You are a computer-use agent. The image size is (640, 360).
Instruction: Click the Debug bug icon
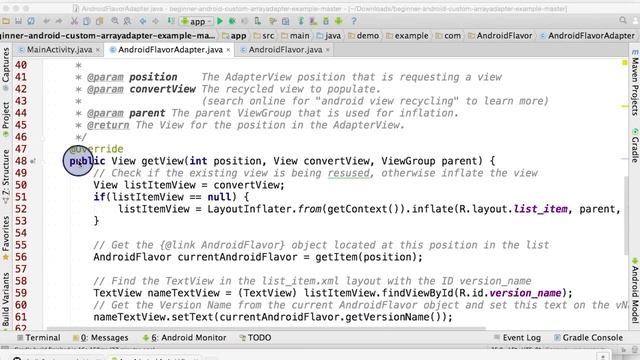pyautogui.click(x=232, y=21)
